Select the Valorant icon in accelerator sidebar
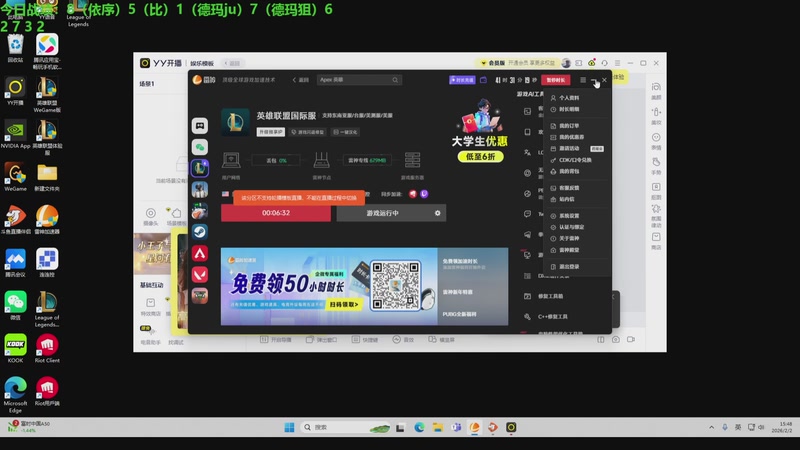The height and width of the screenshot is (450, 800). (199, 274)
